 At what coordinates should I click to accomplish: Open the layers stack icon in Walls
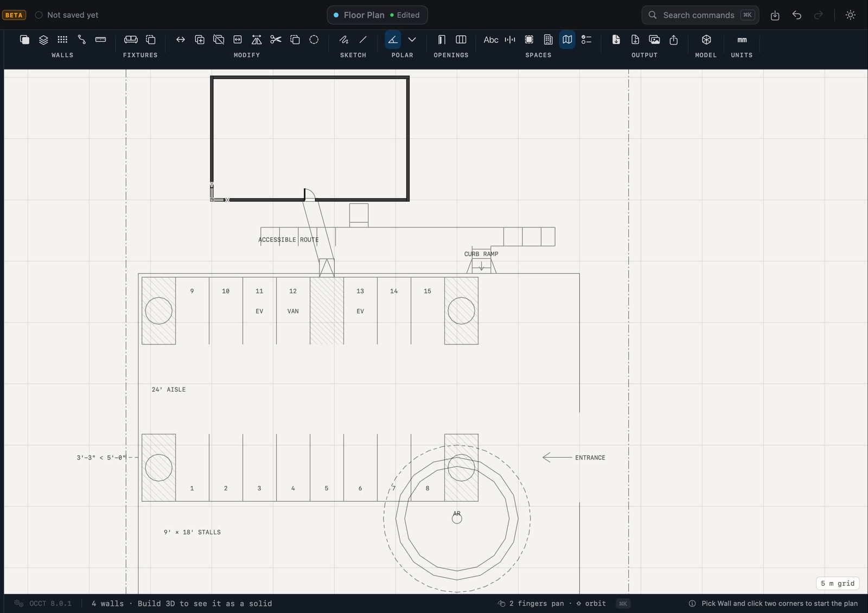pos(43,40)
